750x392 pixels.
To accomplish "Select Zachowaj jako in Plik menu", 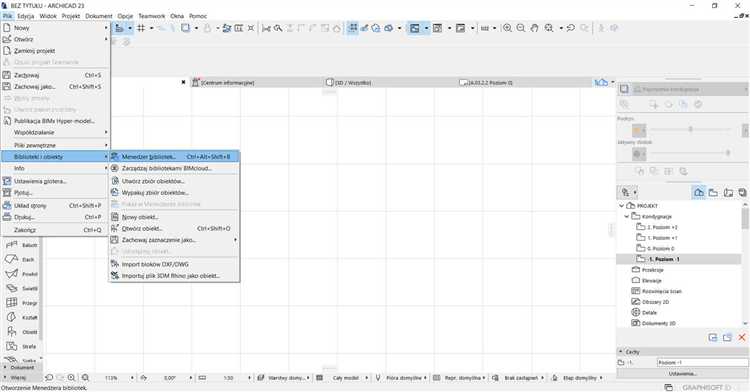I will click(55, 87).
